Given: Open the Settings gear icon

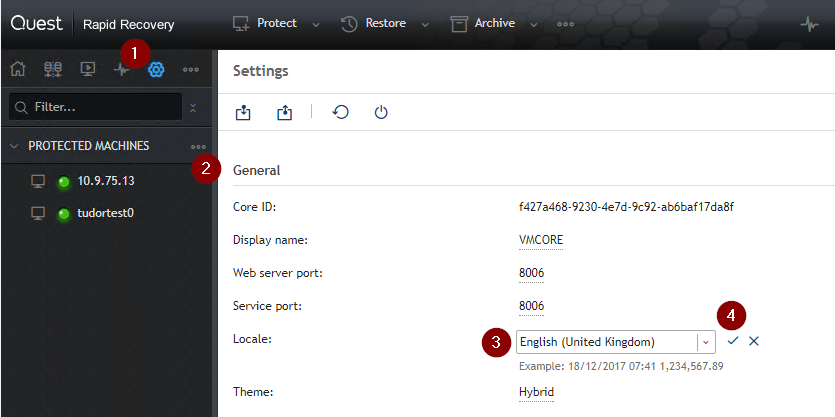Looking at the screenshot, I should (x=157, y=69).
